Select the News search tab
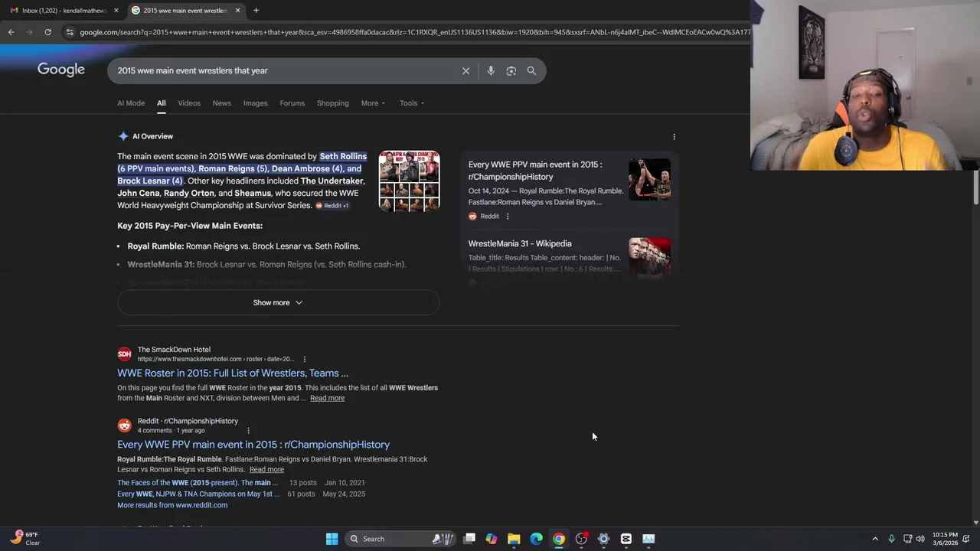This screenshot has width=980, height=551. click(x=221, y=103)
